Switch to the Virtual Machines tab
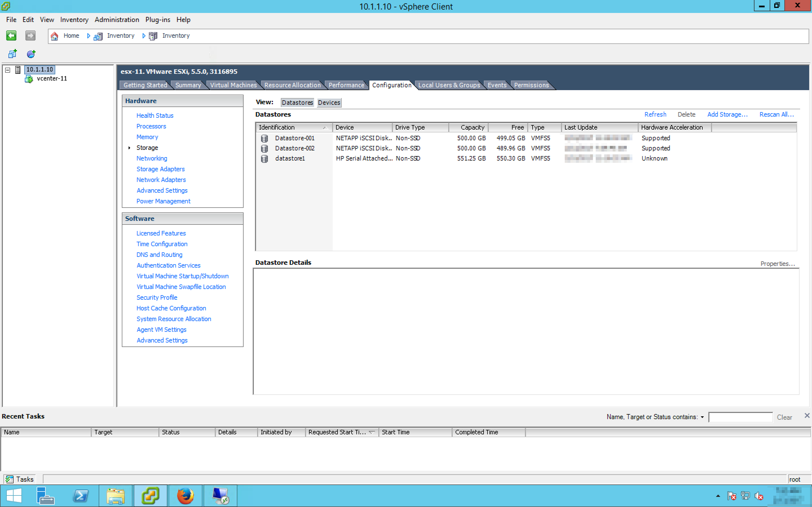The width and height of the screenshot is (812, 507). coord(233,85)
